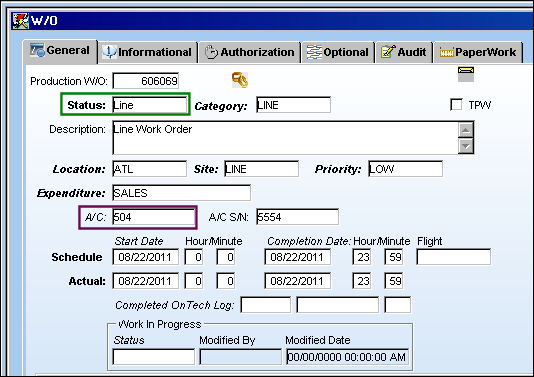The width and height of the screenshot is (534, 377).
Task: Click Actual completion minute field showing 59
Action: point(394,281)
